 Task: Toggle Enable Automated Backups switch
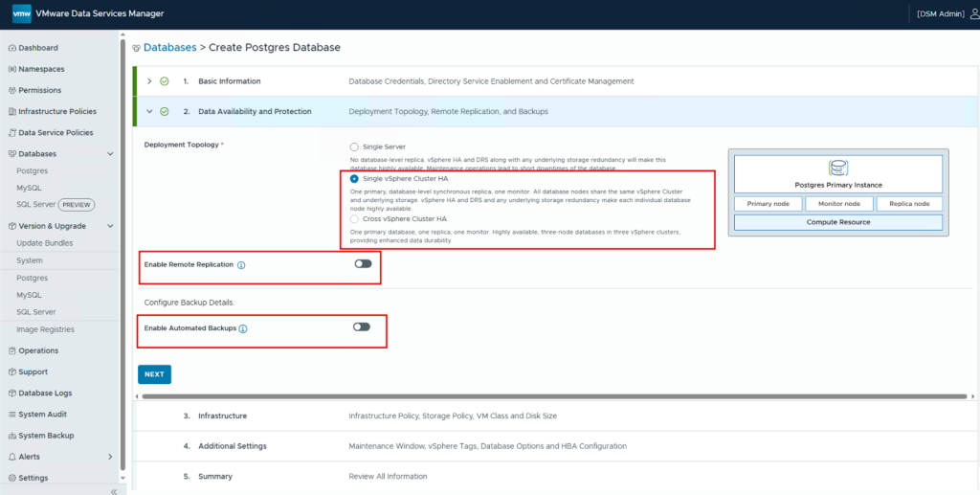(362, 326)
